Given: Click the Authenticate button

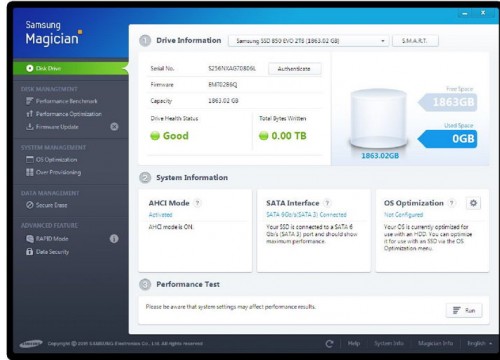Looking at the screenshot, I should pos(295,69).
